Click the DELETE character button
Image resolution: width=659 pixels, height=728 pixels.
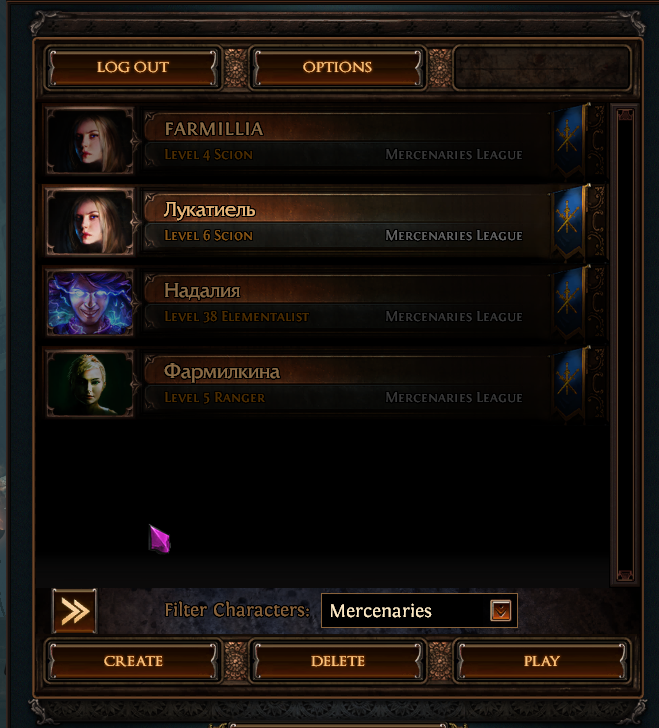point(338,661)
